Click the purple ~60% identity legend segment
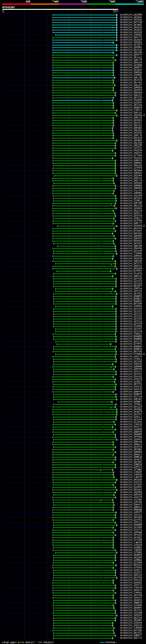 tap(73, 4)
